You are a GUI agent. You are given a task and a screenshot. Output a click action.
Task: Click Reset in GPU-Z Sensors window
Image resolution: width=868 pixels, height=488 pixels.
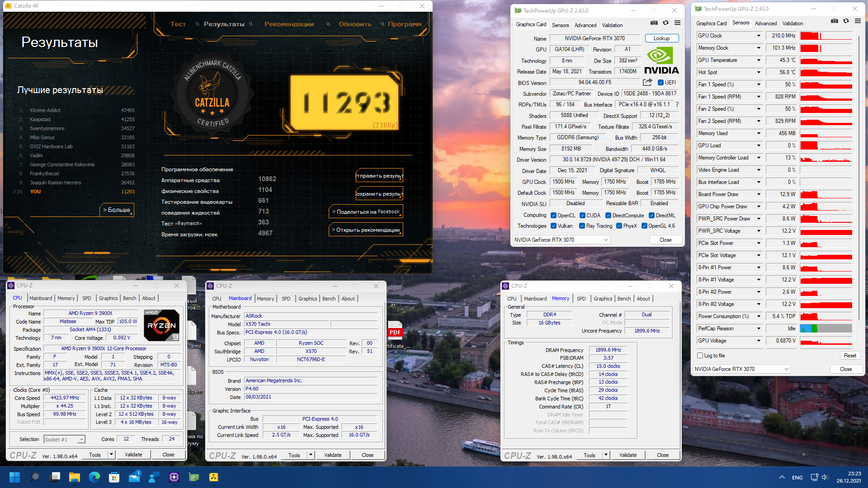[850, 356]
